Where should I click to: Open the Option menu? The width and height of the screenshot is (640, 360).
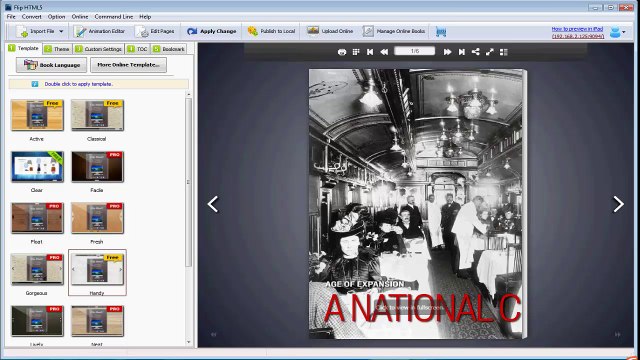tap(56, 17)
